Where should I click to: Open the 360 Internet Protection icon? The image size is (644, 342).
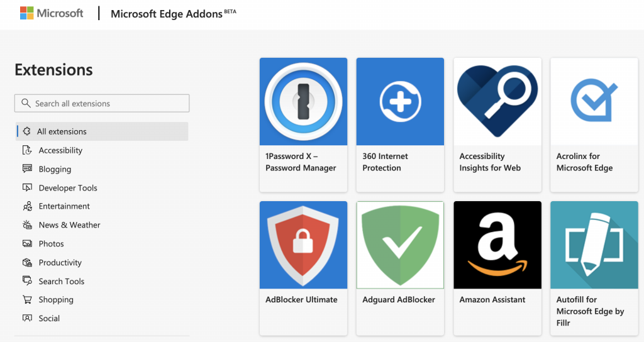click(x=400, y=101)
